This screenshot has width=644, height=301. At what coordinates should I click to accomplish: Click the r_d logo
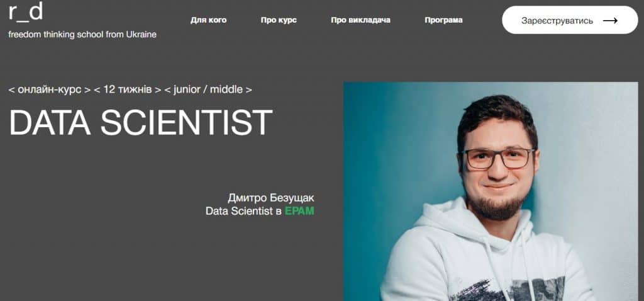[x=25, y=13]
